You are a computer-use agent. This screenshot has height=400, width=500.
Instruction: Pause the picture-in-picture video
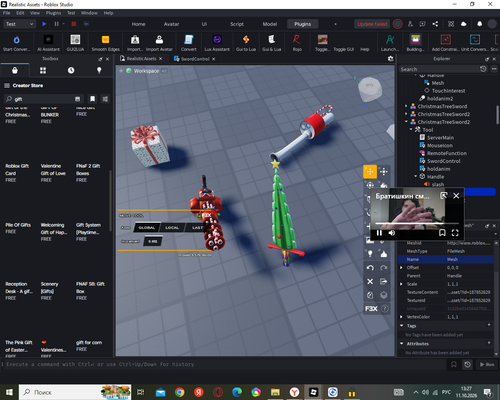pyautogui.click(x=379, y=233)
